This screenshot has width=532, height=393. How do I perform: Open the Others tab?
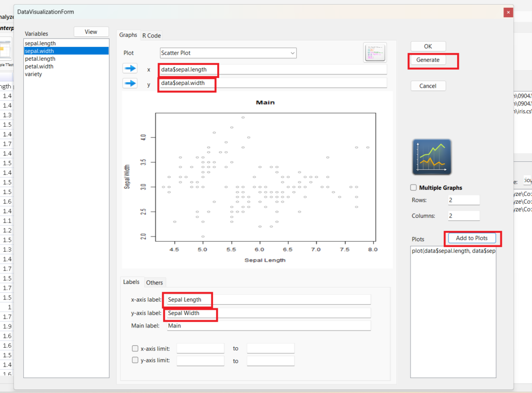pyautogui.click(x=154, y=282)
